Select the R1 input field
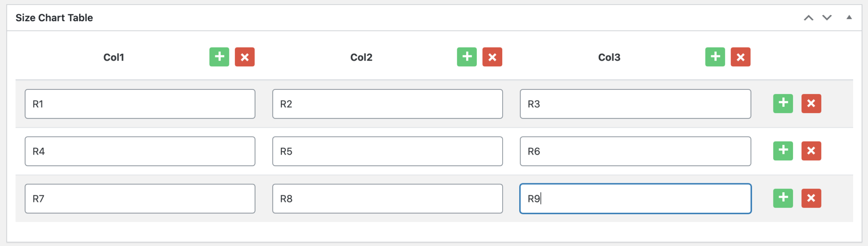The height and width of the screenshot is (246, 868). 140,104
